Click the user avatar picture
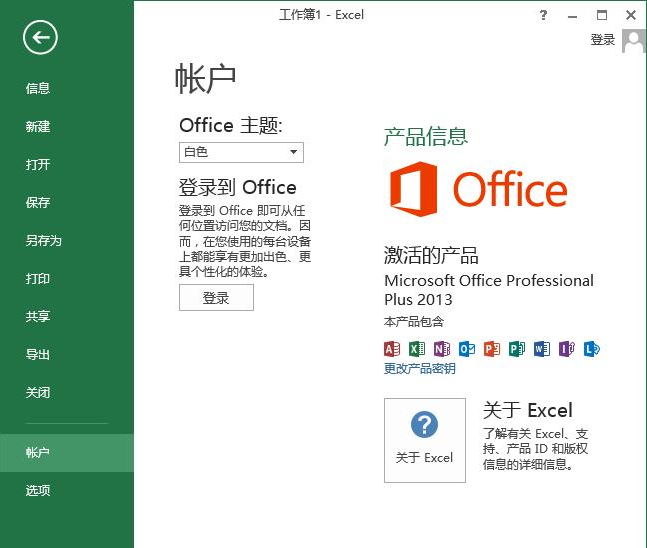This screenshot has width=647, height=548. point(633,41)
